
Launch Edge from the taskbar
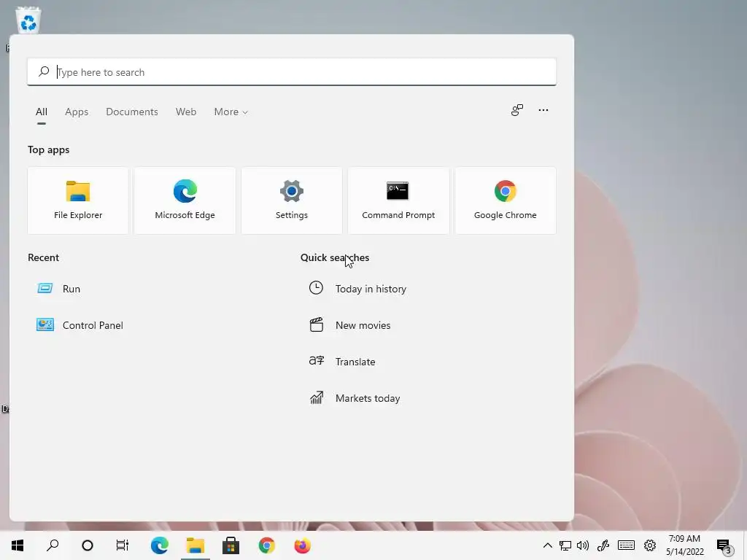click(x=160, y=545)
